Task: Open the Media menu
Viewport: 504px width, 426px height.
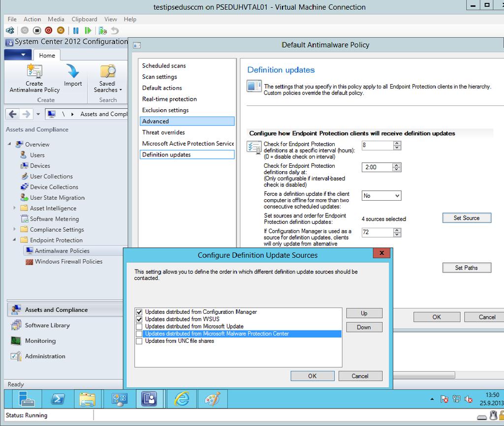Action: pyautogui.click(x=56, y=19)
